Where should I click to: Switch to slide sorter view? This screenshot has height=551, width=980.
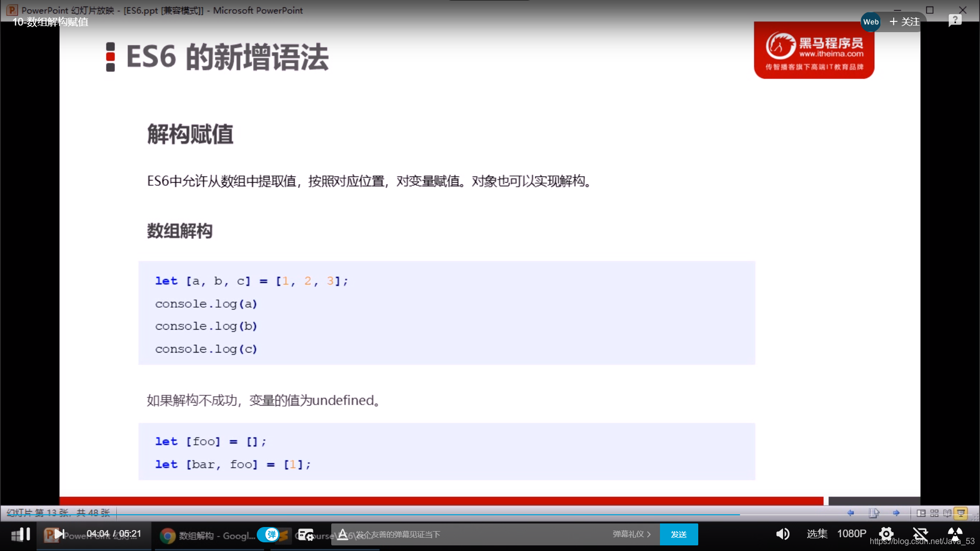[934, 513]
